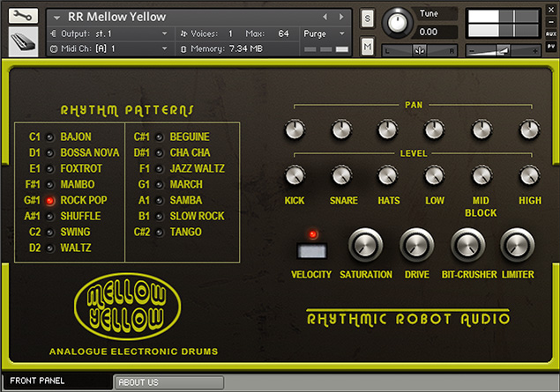The height and width of the screenshot is (392, 560).
Task: Click the LIMITER knob
Action: pos(517,246)
